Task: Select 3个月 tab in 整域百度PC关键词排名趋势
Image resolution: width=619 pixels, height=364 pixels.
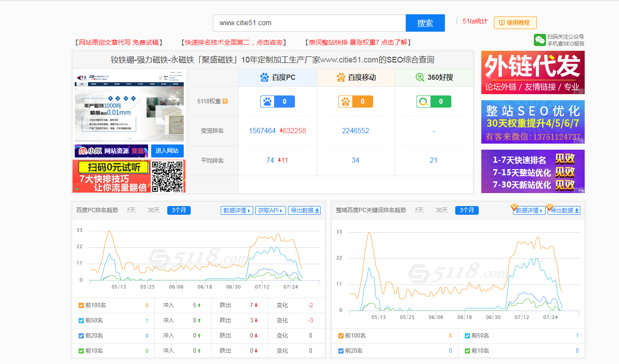Action: click(x=467, y=210)
